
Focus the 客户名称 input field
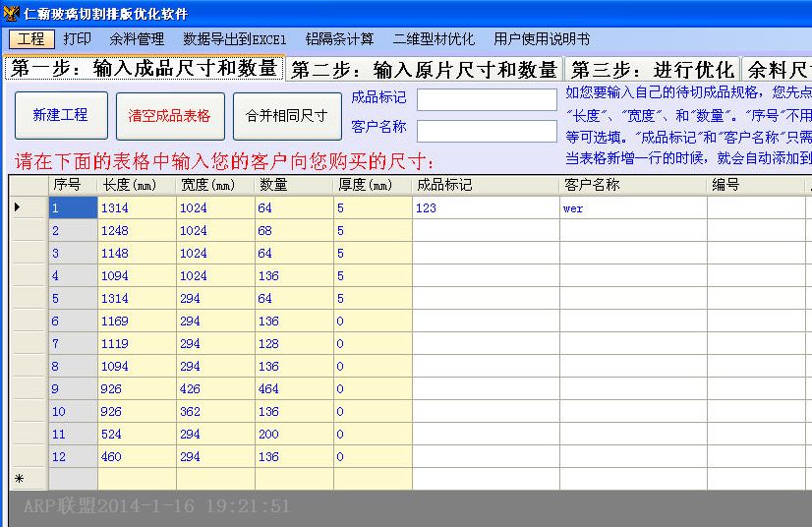click(x=487, y=131)
